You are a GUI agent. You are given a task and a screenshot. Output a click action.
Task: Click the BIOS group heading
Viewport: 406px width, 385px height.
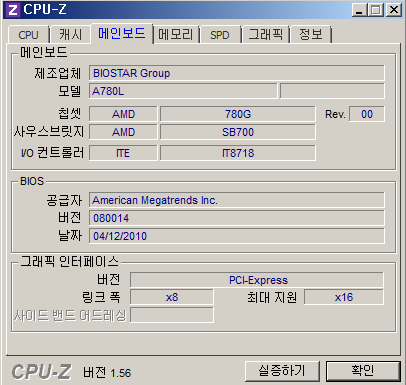pyautogui.click(x=32, y=181)
